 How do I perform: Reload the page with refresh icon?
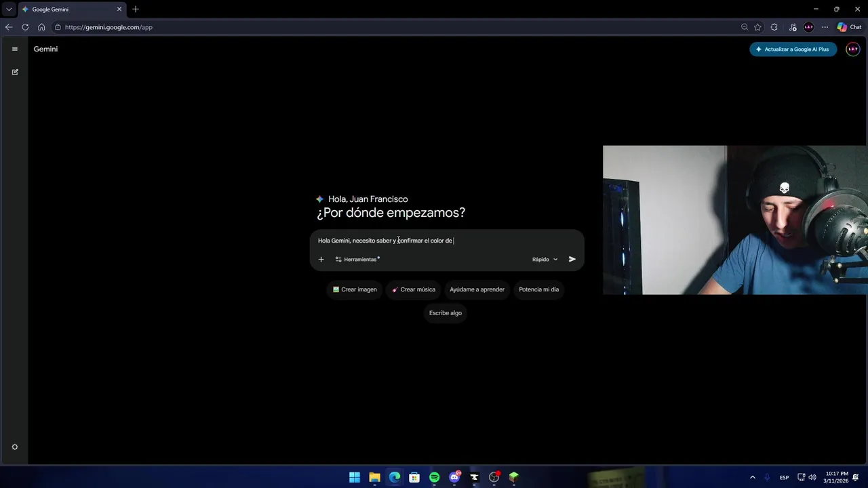point(25,27)
